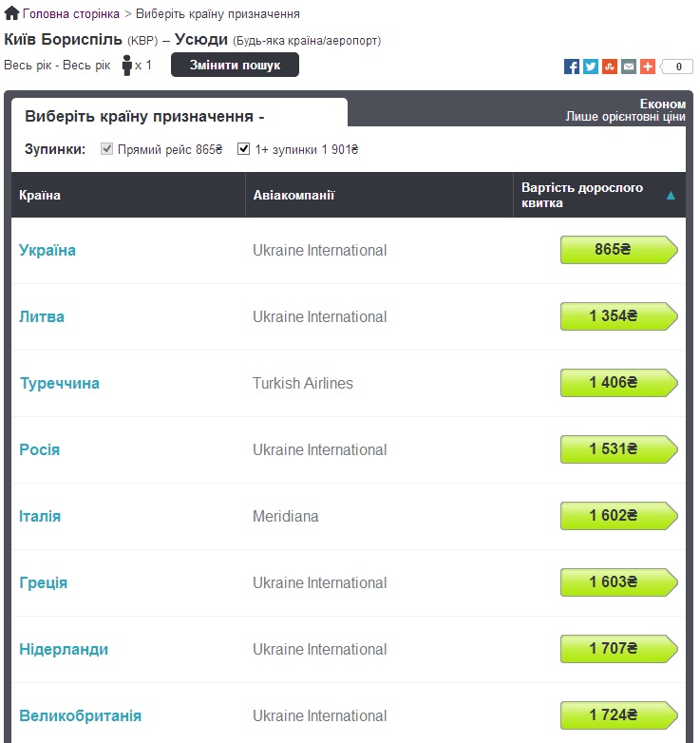
Task: Click the share counter bubble
Action: pos(677,67)
